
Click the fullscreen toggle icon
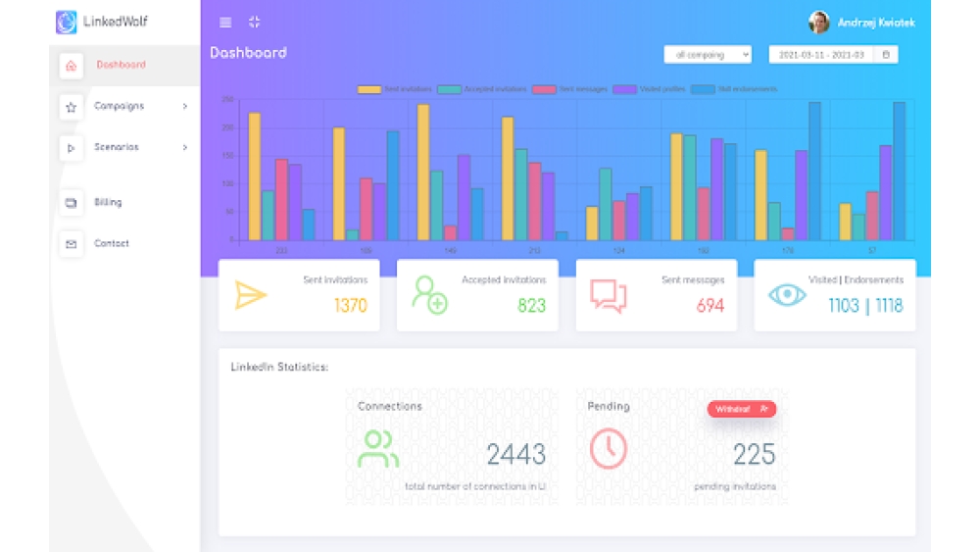pos(254,22)
